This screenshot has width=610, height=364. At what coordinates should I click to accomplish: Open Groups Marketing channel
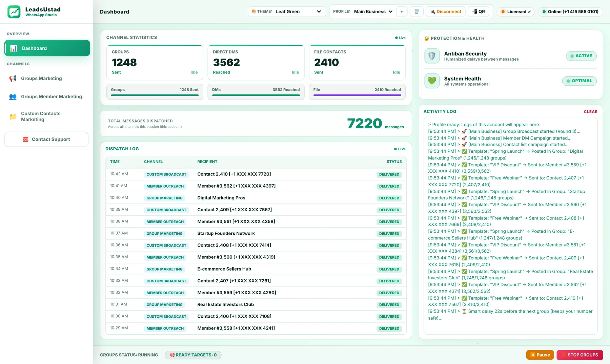click(47, 79)
